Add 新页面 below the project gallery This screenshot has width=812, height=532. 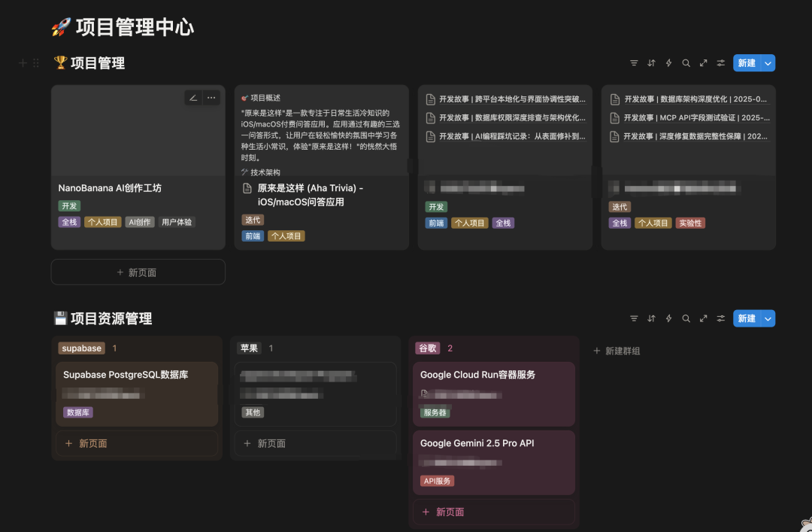[x=138, y=272]
